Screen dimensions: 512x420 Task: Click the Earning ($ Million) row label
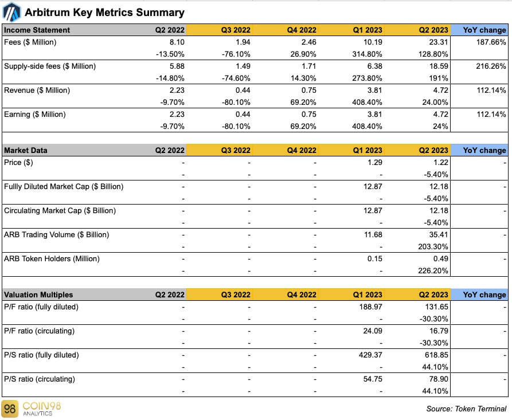point(34,114)
